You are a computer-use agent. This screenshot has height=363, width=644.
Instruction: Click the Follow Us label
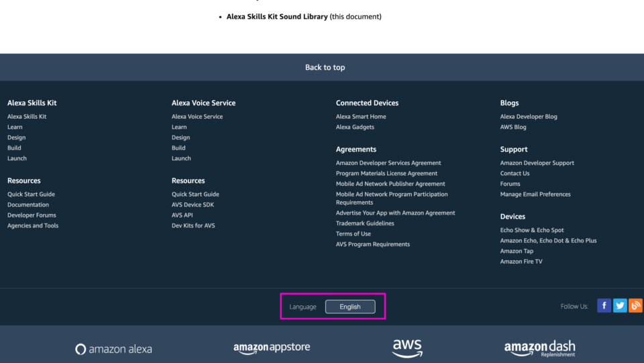(x=574, y=307)
